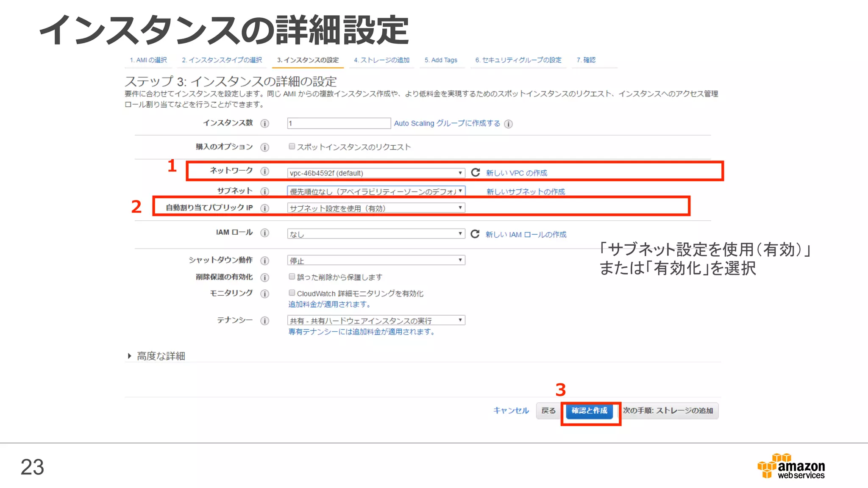Open the IAM ロール dropdown
Screen dimensions: 868x488
click(x=376, y=234)
